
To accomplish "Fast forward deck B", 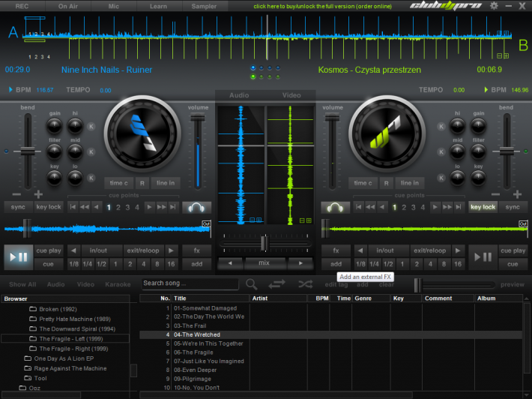I will 447,207.
